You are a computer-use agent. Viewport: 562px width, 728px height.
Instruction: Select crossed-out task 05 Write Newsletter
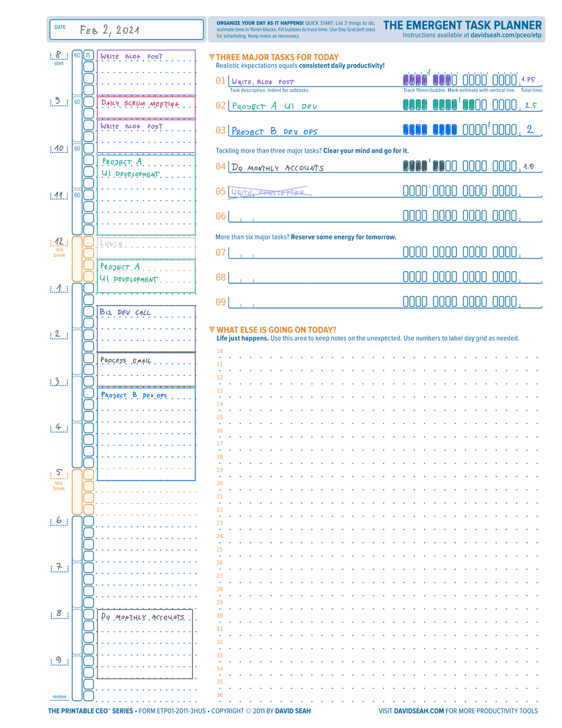coord(315,192)
